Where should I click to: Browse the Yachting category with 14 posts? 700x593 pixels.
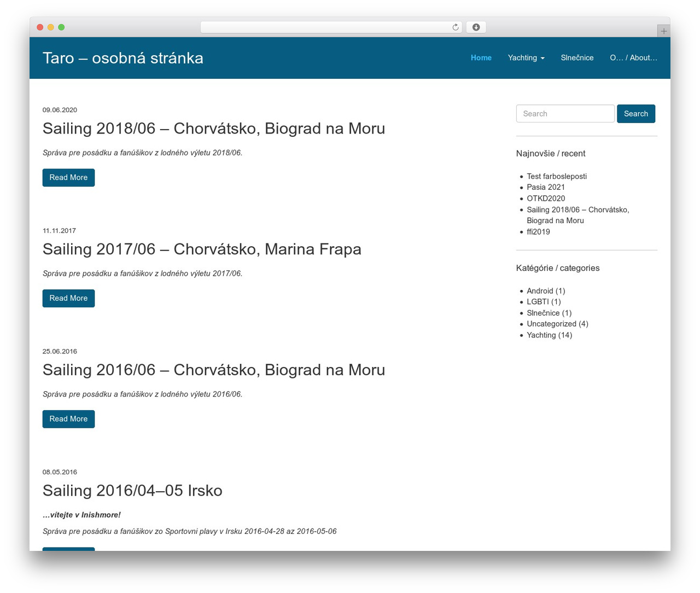pyautogui.click(x=541, y=335)
